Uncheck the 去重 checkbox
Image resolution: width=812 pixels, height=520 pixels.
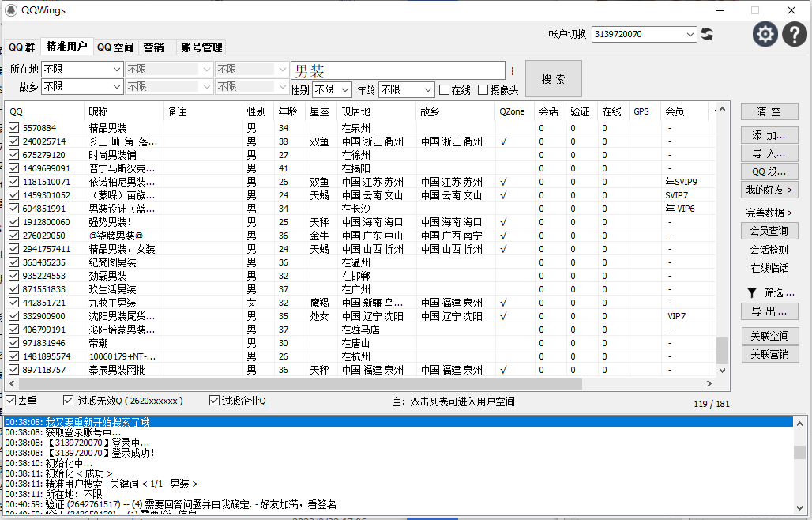coord(10,401)
